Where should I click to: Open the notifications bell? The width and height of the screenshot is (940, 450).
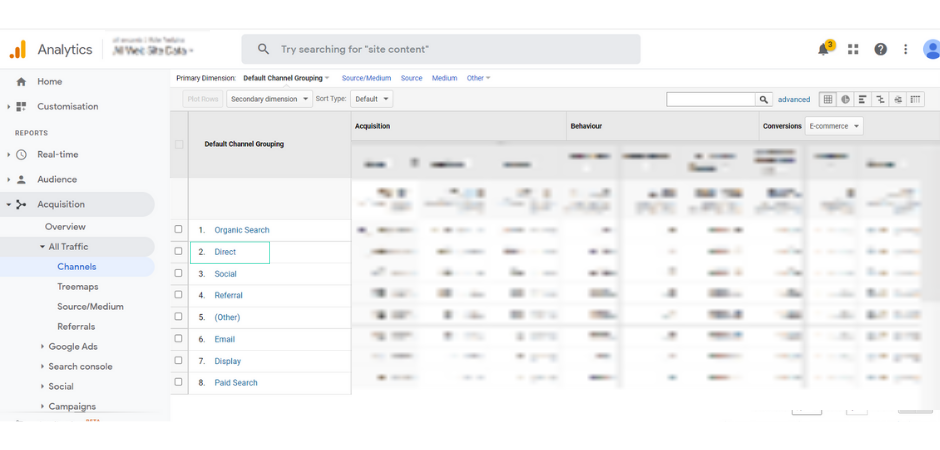tap(824, 49)
